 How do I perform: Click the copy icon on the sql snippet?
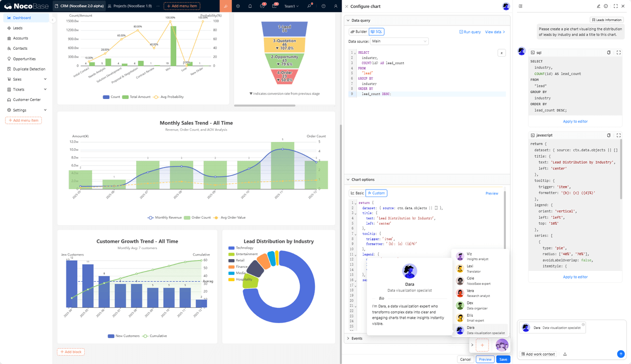coord(610,52)
